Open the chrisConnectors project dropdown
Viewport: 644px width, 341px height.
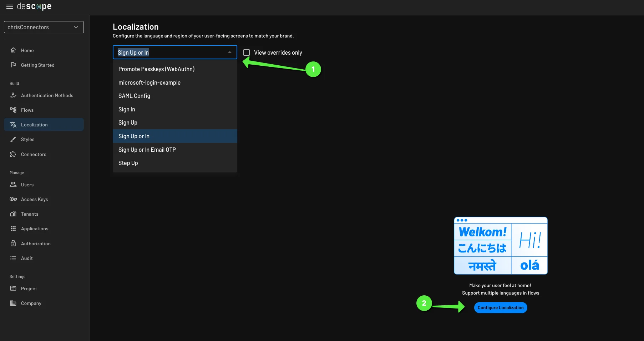point(44,27)
